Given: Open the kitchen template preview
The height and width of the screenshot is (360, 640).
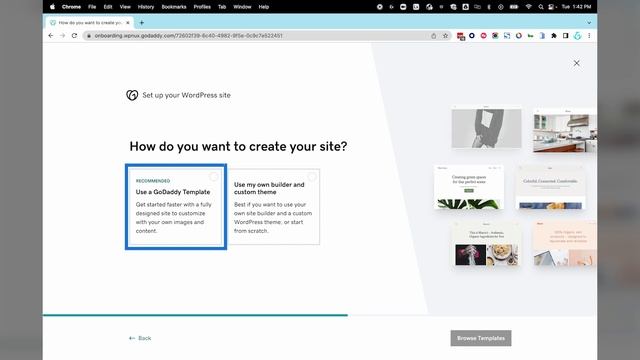Looking at the screenshot, I should [x=564, y=131].
